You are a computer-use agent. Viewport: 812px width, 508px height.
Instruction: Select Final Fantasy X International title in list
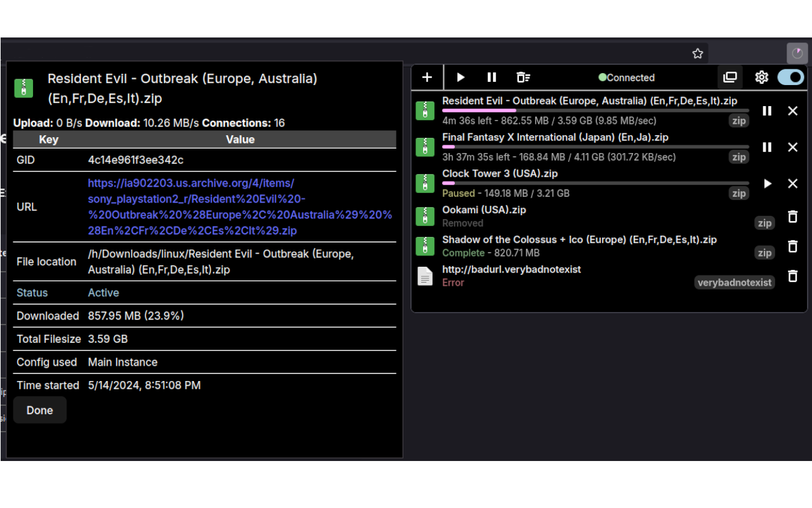point(555,137)
